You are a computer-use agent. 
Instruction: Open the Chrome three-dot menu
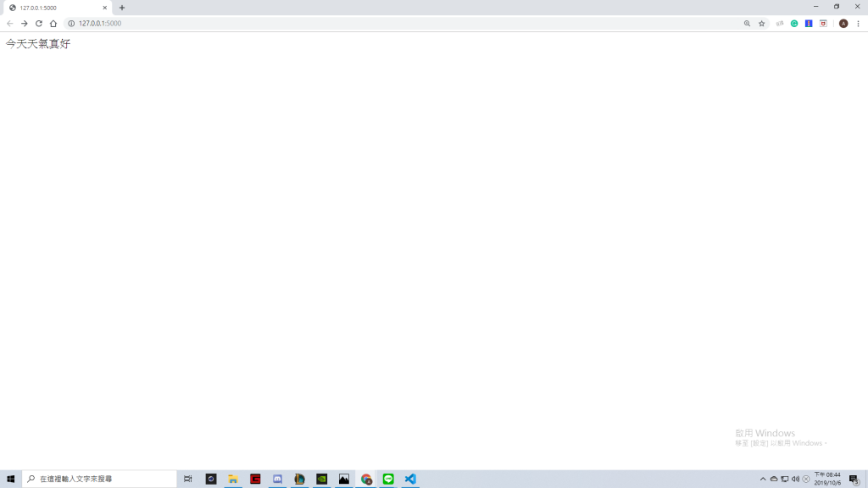(x=859, y=23)
